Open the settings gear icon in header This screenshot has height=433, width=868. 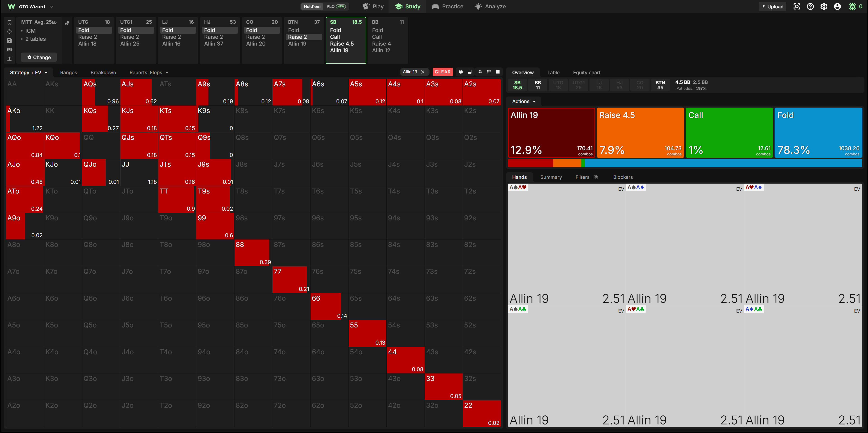click(x=824, y=6)
